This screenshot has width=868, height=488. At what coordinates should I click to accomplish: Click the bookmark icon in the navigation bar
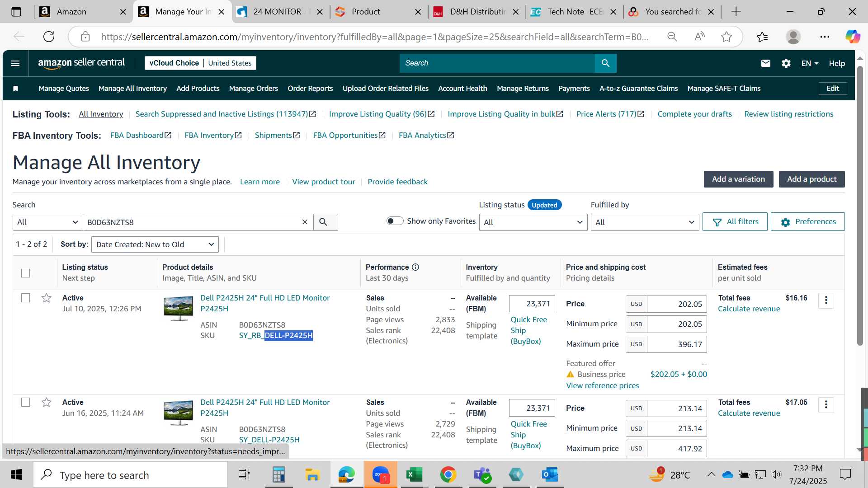[x=15, y=89]
